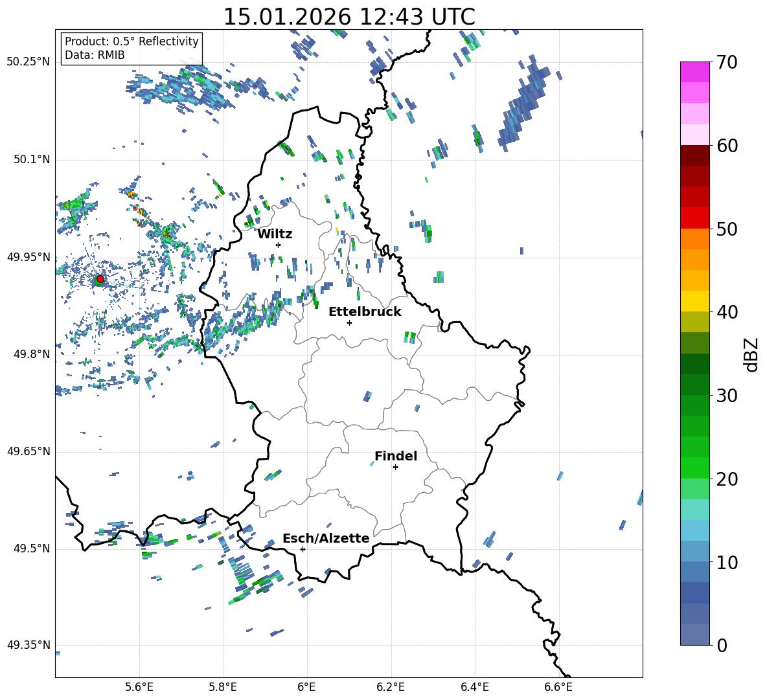Screen dimensions: 767x700
Task: Click the 60 tick on colorbar
Action: pos(727,146)
